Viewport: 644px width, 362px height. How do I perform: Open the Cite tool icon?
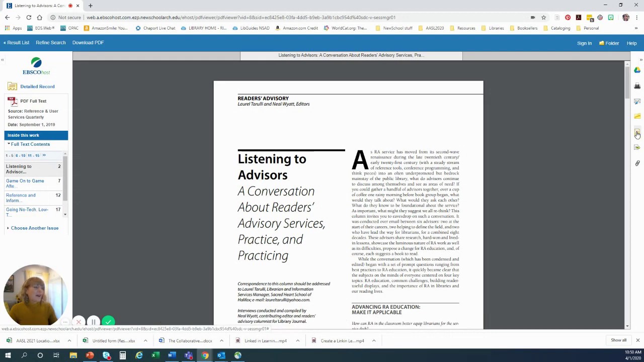[x=637, y=132]
